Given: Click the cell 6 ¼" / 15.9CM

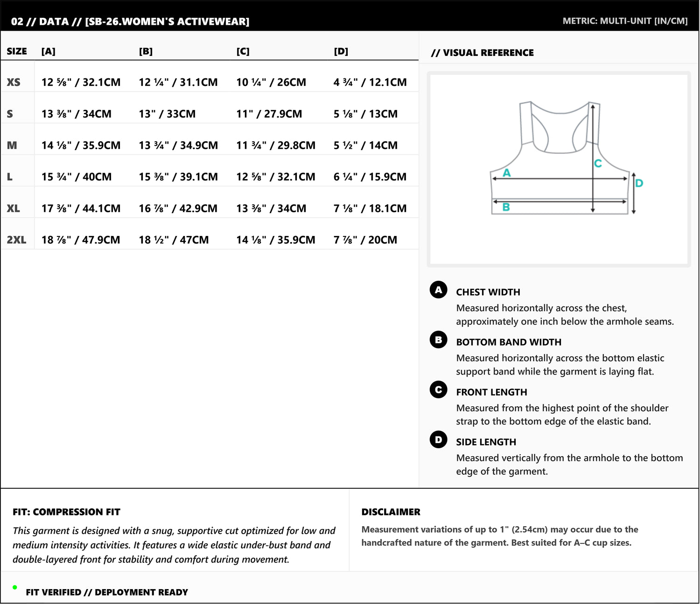Looking at the screenshot, I should tap(370, 177).
